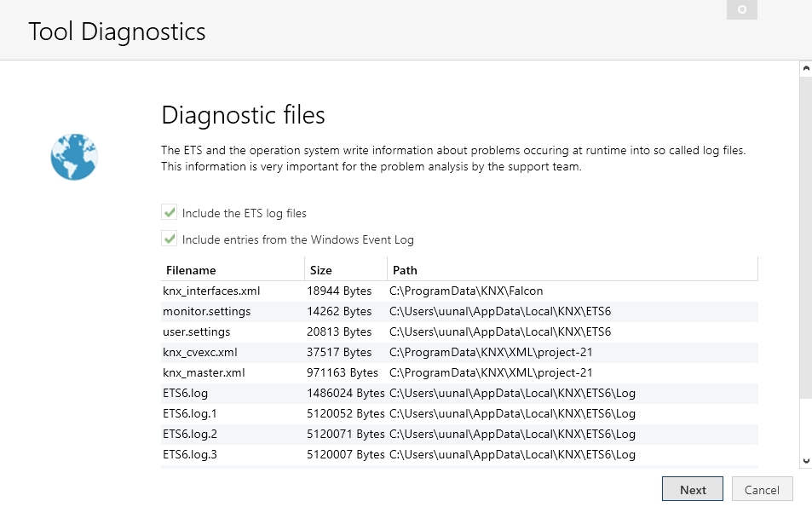
Task: Click the blue globe icon
Action: point(74,157)
